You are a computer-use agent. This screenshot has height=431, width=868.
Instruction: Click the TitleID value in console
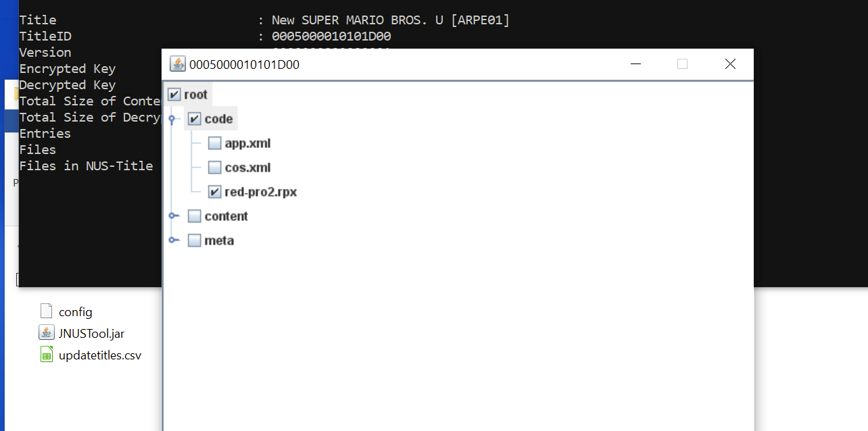pos(331,36)
